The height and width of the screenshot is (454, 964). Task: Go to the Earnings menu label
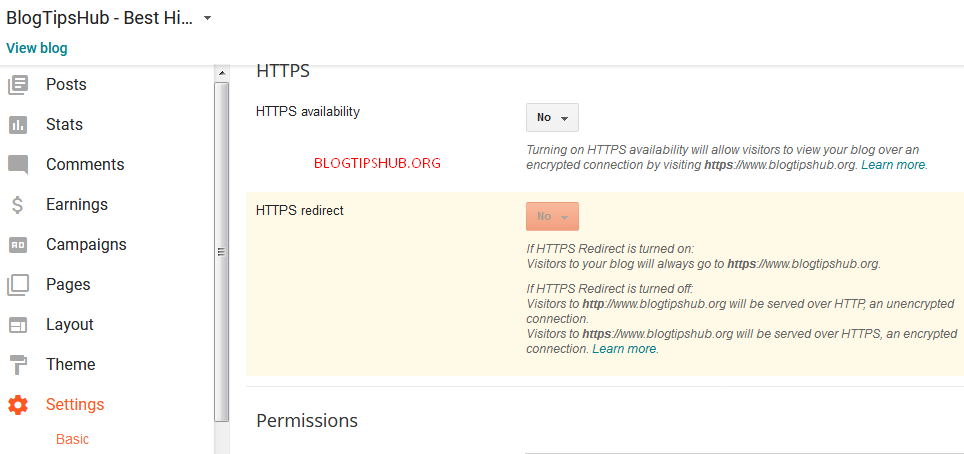tap(76, 205)
